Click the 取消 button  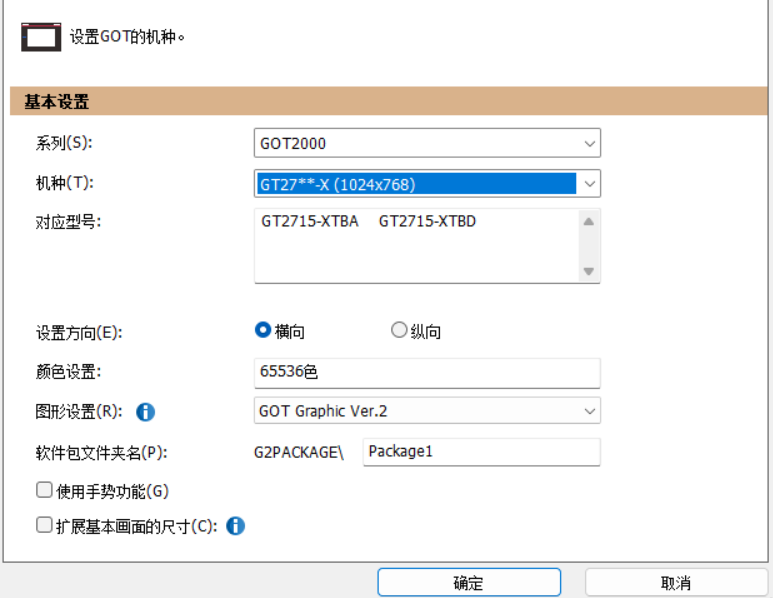click(676, 583)
